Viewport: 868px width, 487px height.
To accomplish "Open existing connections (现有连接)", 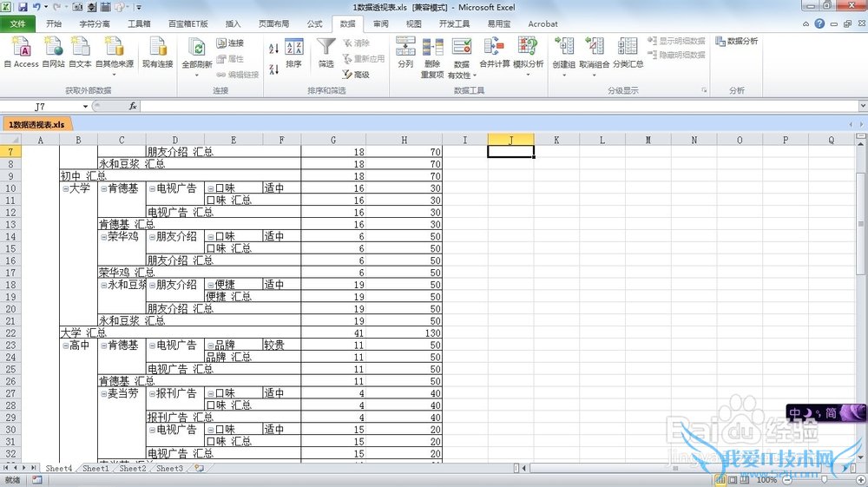I will tap(158, 53).
